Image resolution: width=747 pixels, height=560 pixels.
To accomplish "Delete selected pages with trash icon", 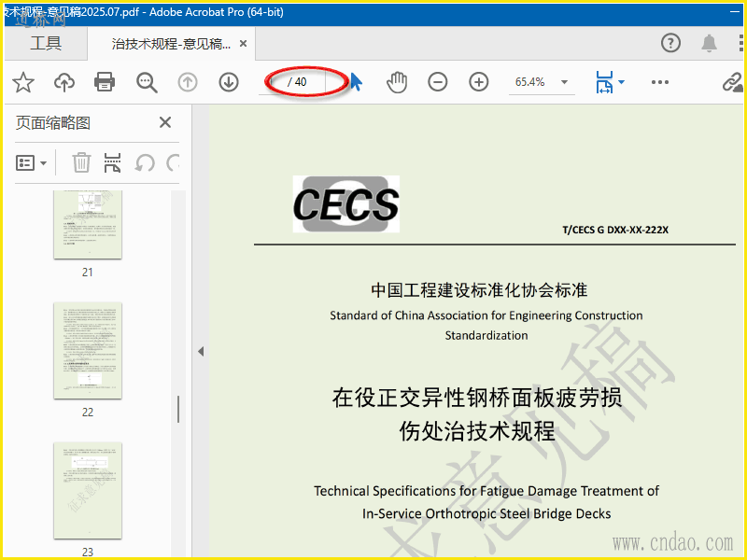I will pyautogui.click(x=81, y=162).
